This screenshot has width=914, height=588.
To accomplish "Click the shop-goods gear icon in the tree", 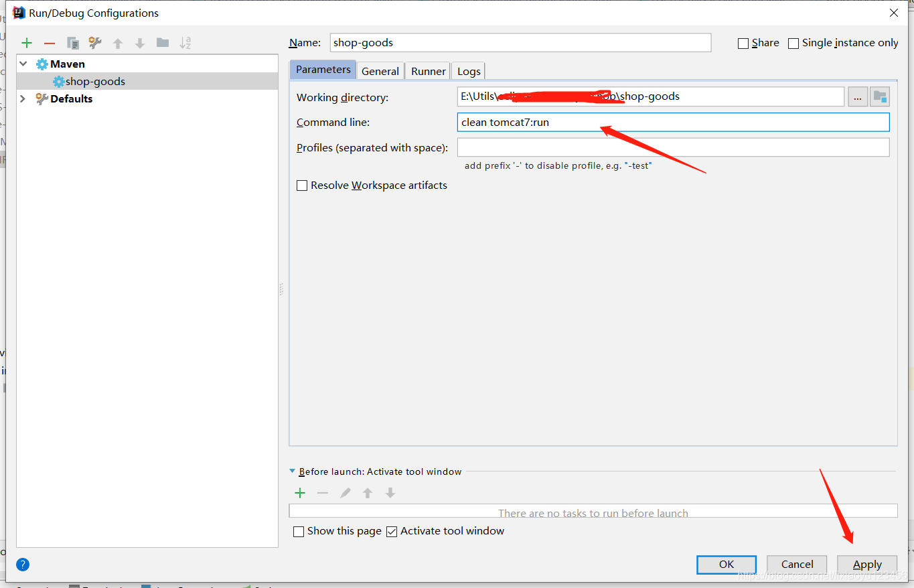I will (x=59, y=82).
